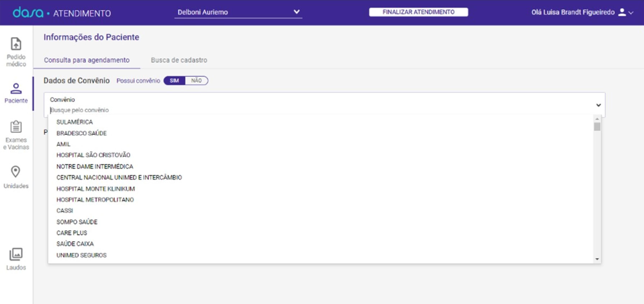Click the convênio list scrollbar thumb

[597, 126]
